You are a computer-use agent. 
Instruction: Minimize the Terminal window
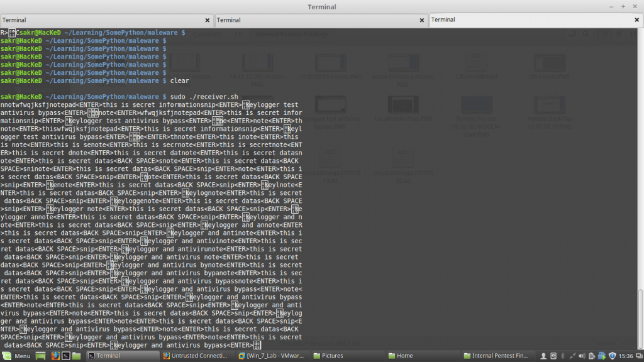pyautogui.click(x=611, y=6)
